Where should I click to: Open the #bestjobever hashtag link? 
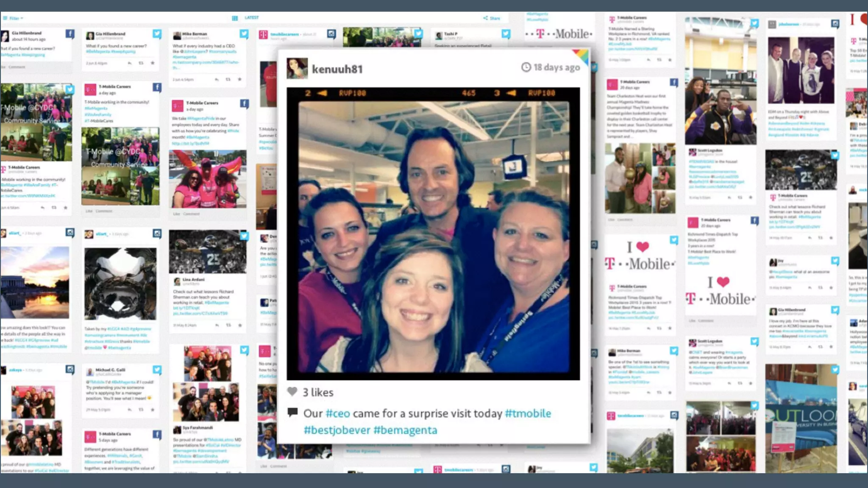tap(337, 430)
